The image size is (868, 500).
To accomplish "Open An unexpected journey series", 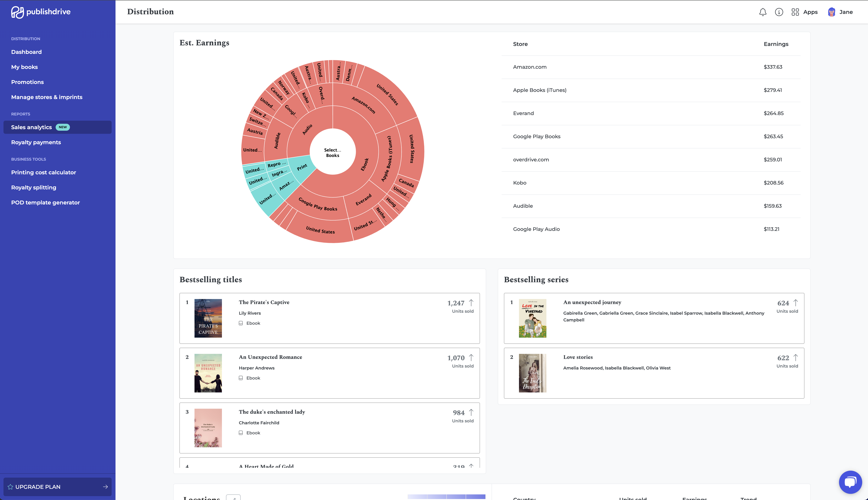I will click(x=592, y=302).
